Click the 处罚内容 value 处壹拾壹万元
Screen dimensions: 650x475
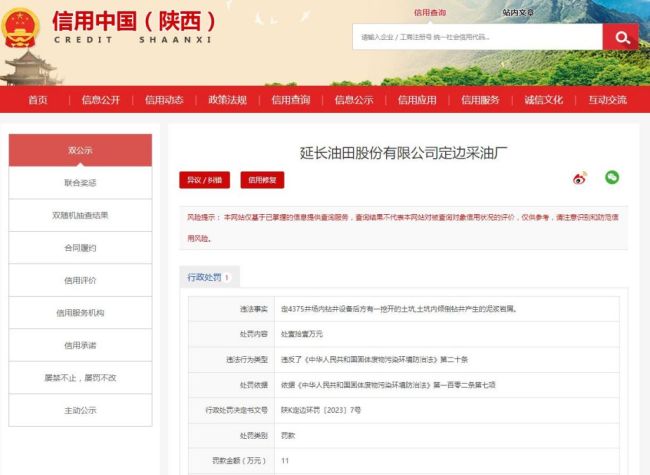[x=302, y=334]
